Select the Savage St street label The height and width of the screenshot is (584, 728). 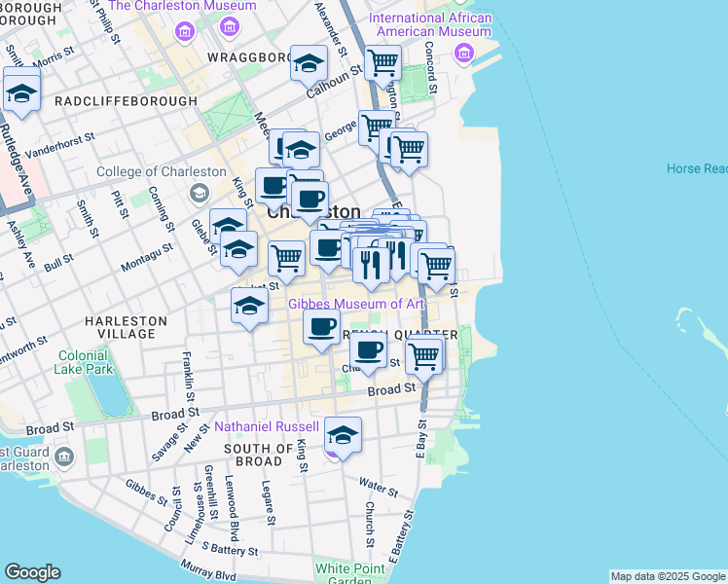(170, 443)
